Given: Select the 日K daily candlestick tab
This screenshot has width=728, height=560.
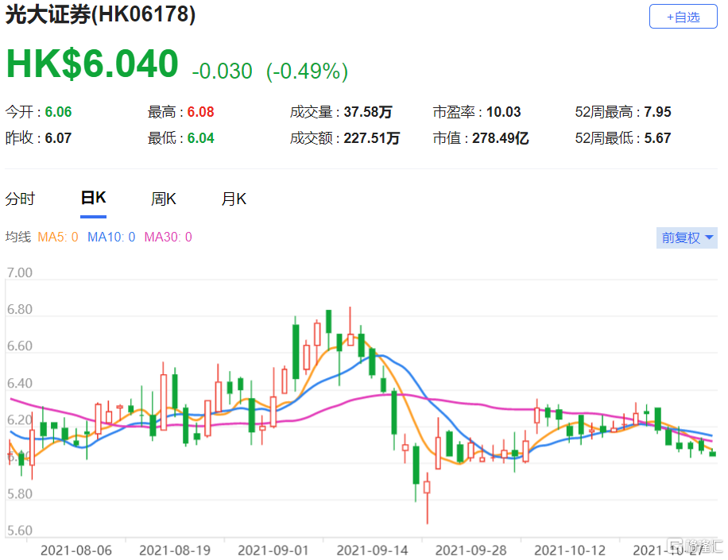Looking at the screenshot, I should pos(93,198).
